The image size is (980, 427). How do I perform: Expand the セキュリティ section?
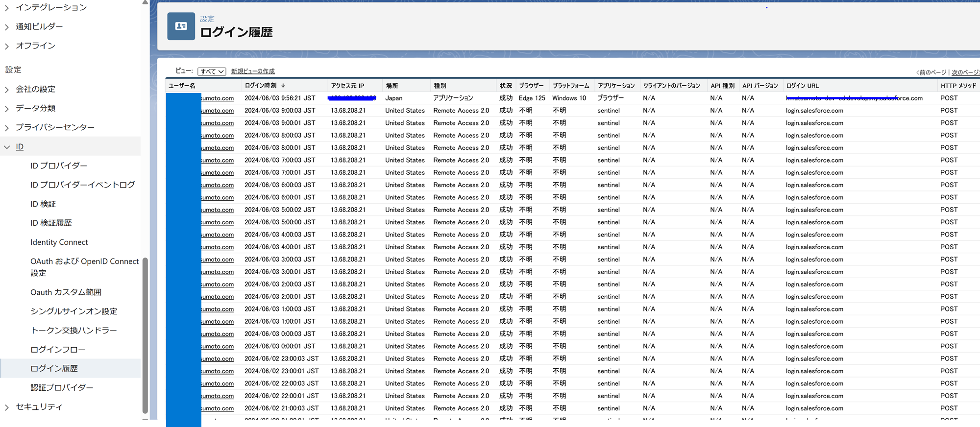tap(7, 407)
